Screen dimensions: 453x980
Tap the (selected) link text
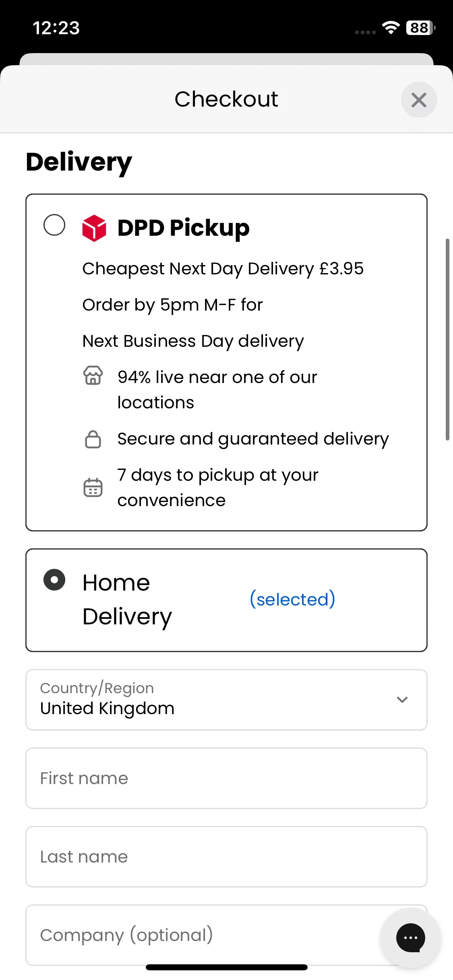click(x=292, y=599)
